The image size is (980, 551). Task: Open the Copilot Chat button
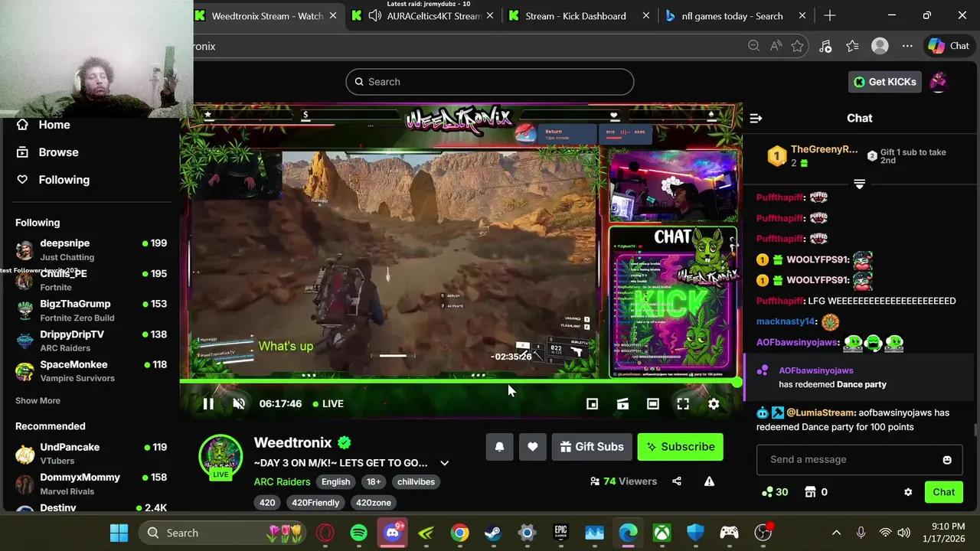949,46
